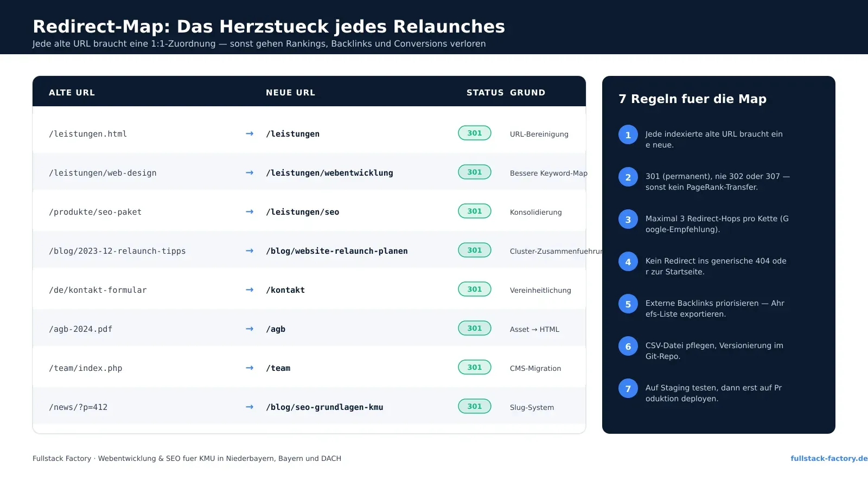
Task: Click the reason text CMS-Migration
Action: pyautogui.click(x=535, y=368)
